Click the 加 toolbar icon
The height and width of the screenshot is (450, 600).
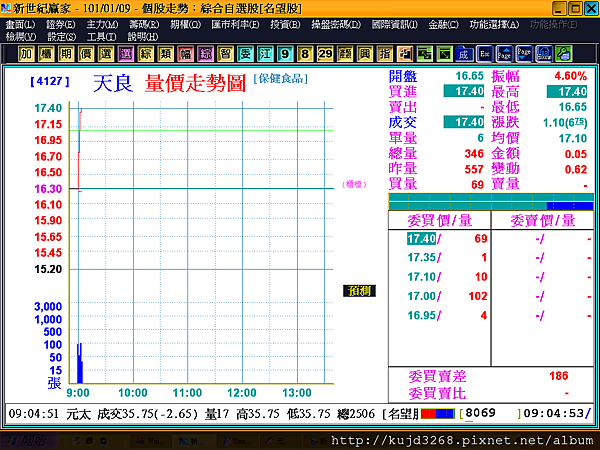point(26,54)
